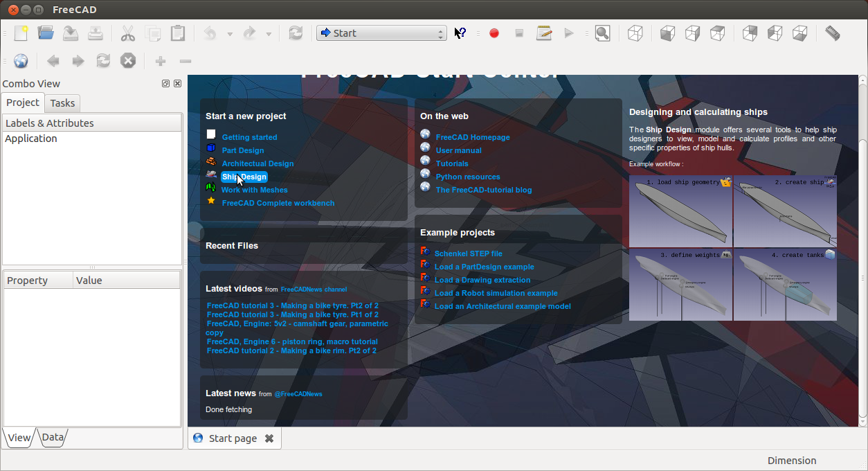The image size is (868, 471).
Task: Open the User manual link
Action: click(x=458, y=150)
